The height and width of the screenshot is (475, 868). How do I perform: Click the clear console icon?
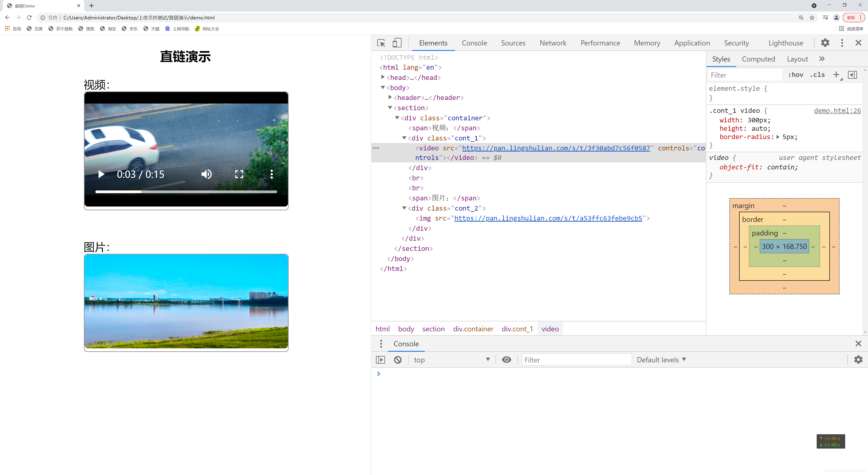398,360
